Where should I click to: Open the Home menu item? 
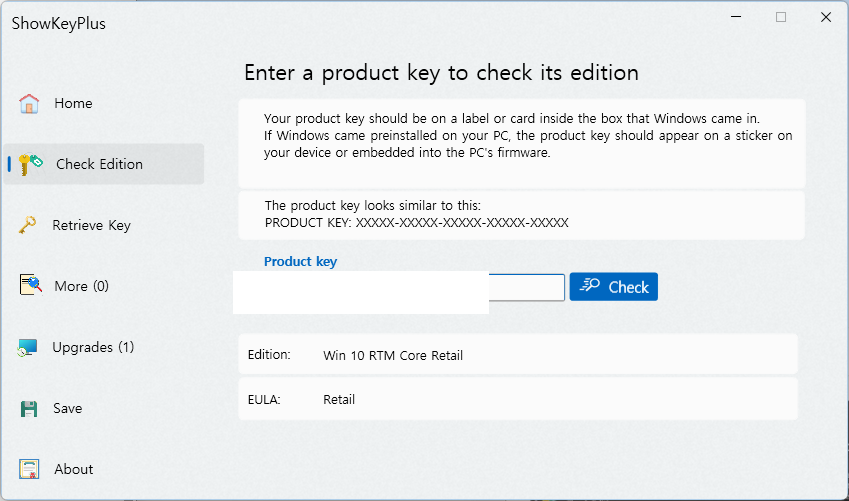73,103
